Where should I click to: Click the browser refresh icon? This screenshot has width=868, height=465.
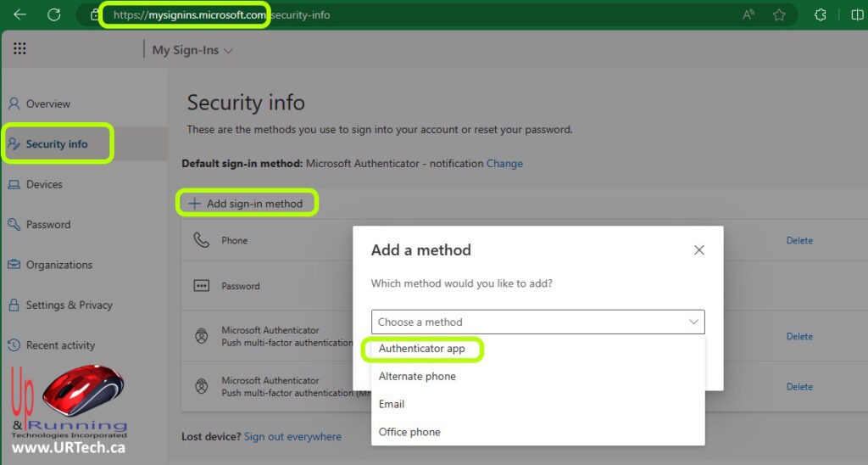[x=54, y=14]
